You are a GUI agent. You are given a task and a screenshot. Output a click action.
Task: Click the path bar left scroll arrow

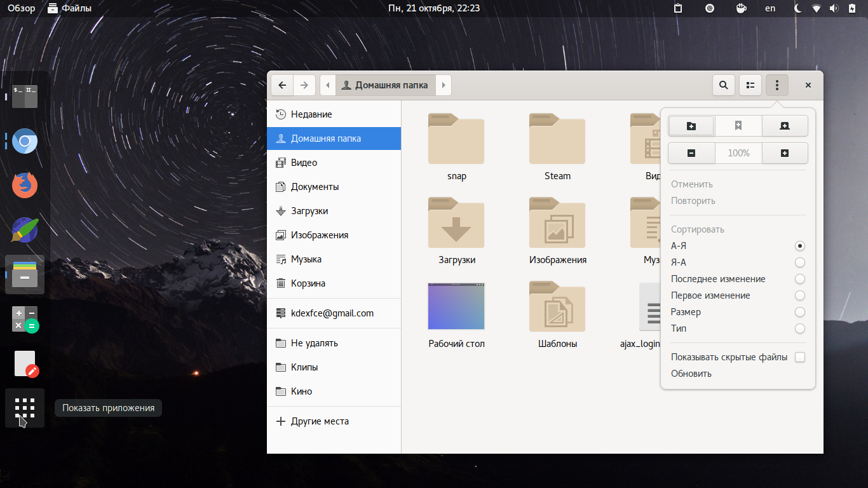[328, 85]
